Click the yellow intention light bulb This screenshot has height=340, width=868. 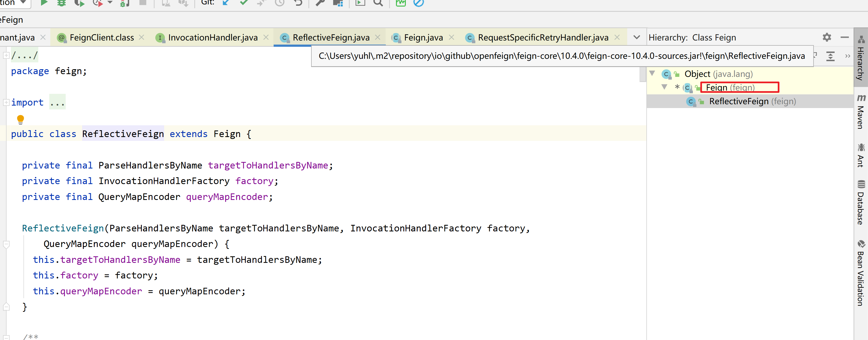(20, 119)
